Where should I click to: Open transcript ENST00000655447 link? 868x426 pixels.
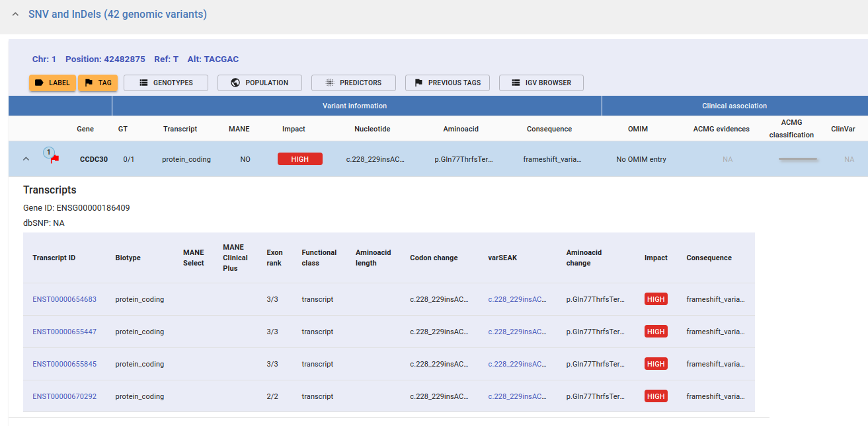(64, 332)
